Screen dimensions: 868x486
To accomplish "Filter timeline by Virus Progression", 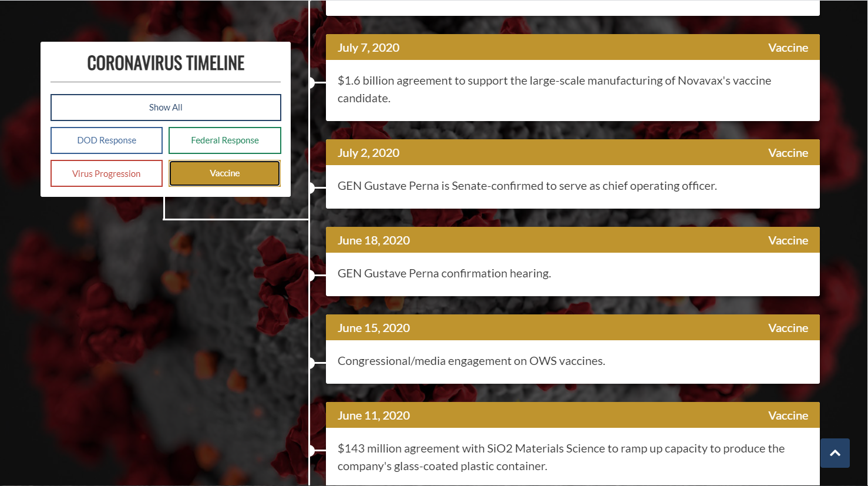I will tap(106, 173).
